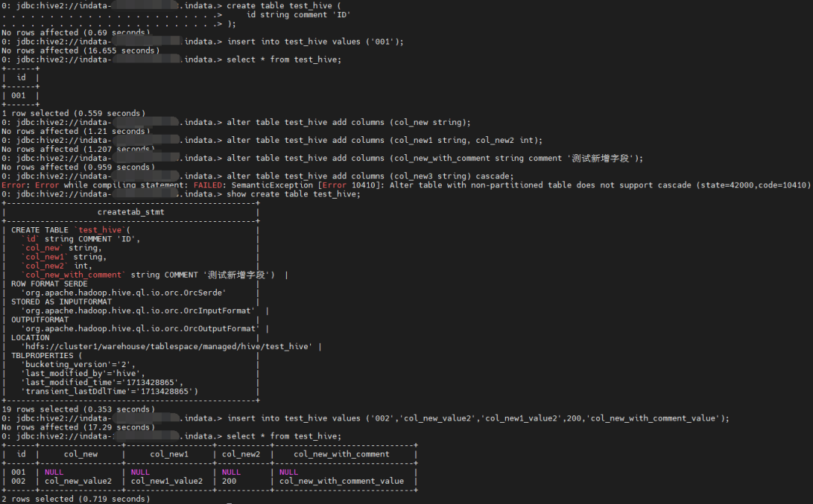
Task: Click 'col_new1_value2' cell
Action: [166, 481]
